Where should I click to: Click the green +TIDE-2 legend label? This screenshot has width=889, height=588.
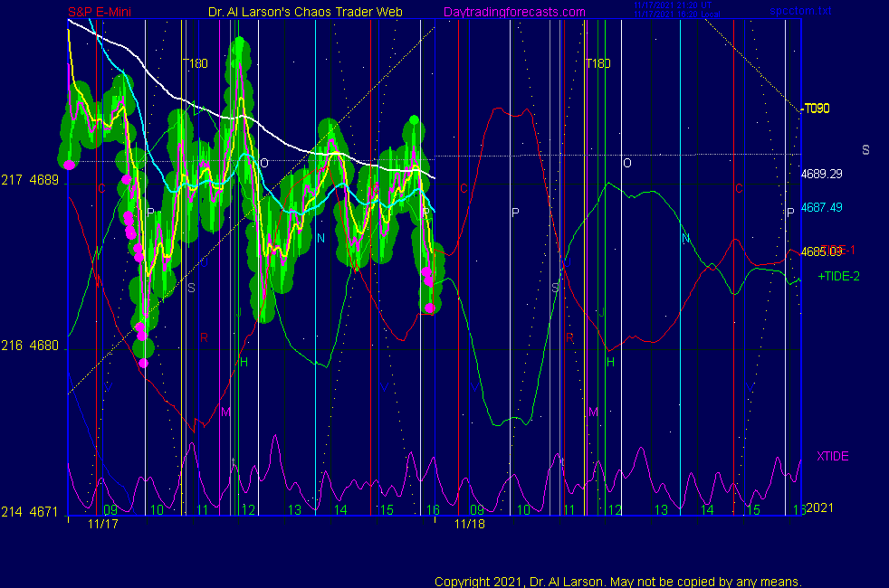coord(838,277)
